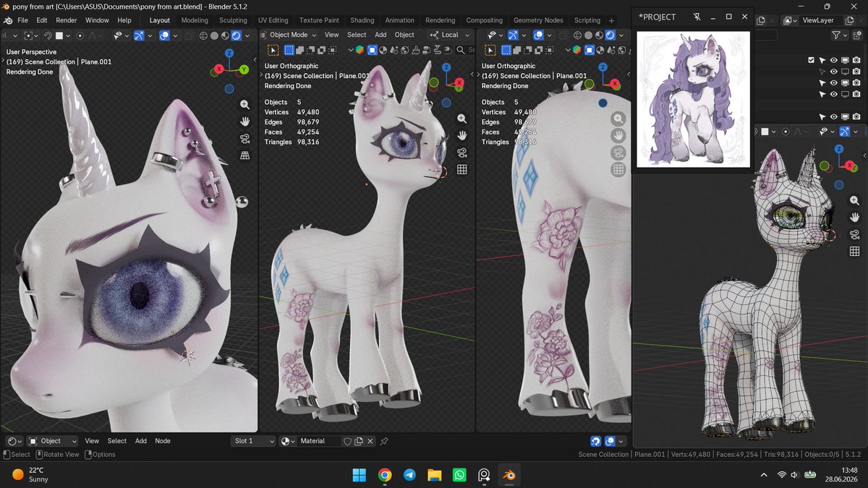Screen dimensions: 868x488
Task: Click the fake user shield icon beside Material
Action: (347, 441)
